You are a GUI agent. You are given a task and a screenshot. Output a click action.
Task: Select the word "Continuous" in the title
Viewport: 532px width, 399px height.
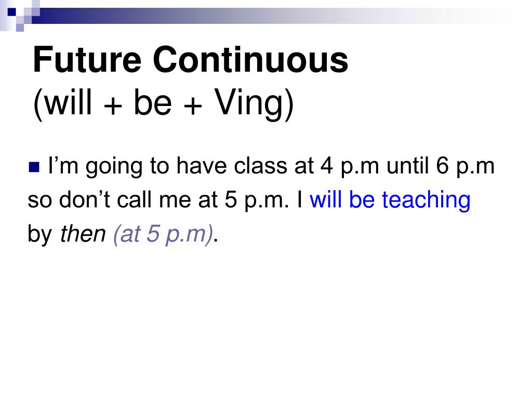(250, 60)
